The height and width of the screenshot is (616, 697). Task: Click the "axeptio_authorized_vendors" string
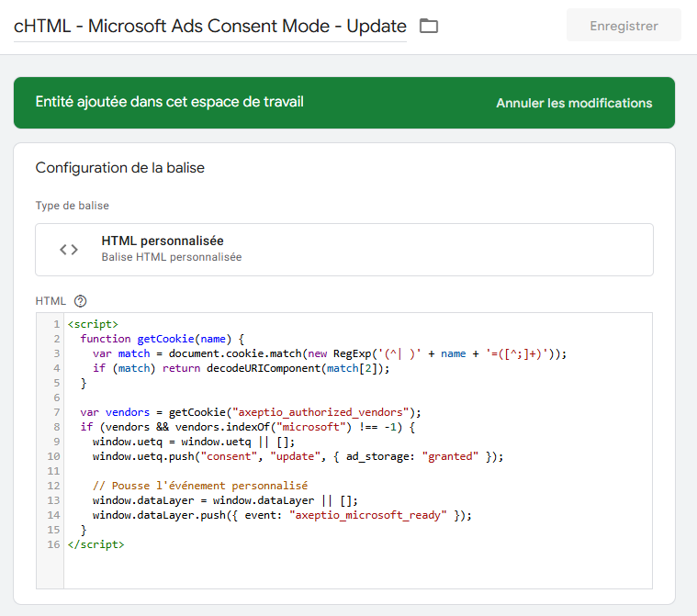tap(320, 412)
